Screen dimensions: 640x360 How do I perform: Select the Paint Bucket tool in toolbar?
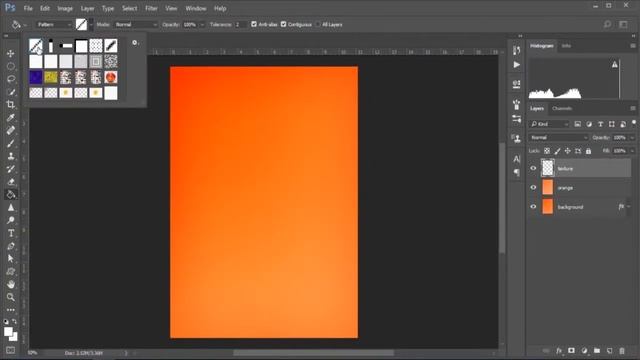coord(11,195)
